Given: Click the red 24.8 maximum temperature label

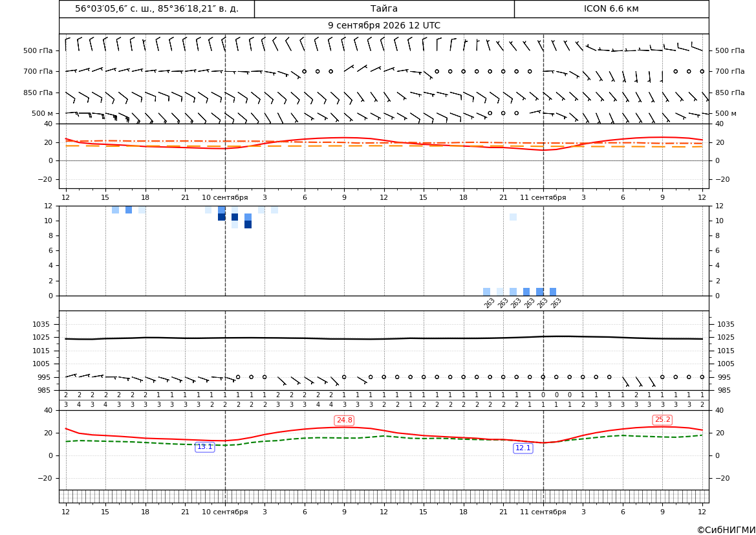Looking at the screenshot, I should [x=344, y=420].
